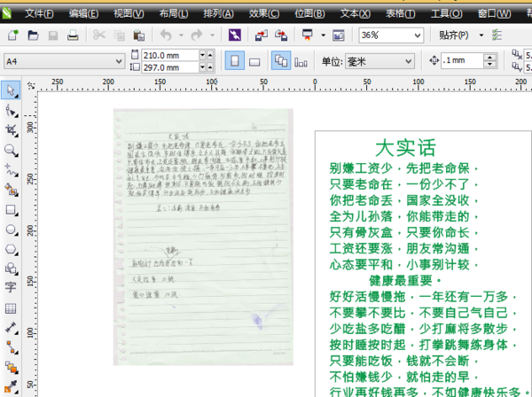Click the Open file button
The width and height of the screenshot is (532, 397).
click(x=33, y=35)
